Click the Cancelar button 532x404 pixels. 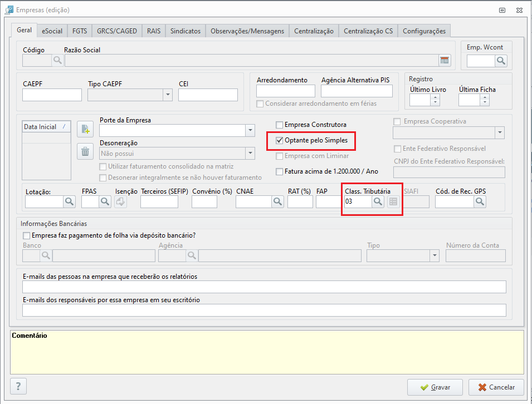[496, 387]
